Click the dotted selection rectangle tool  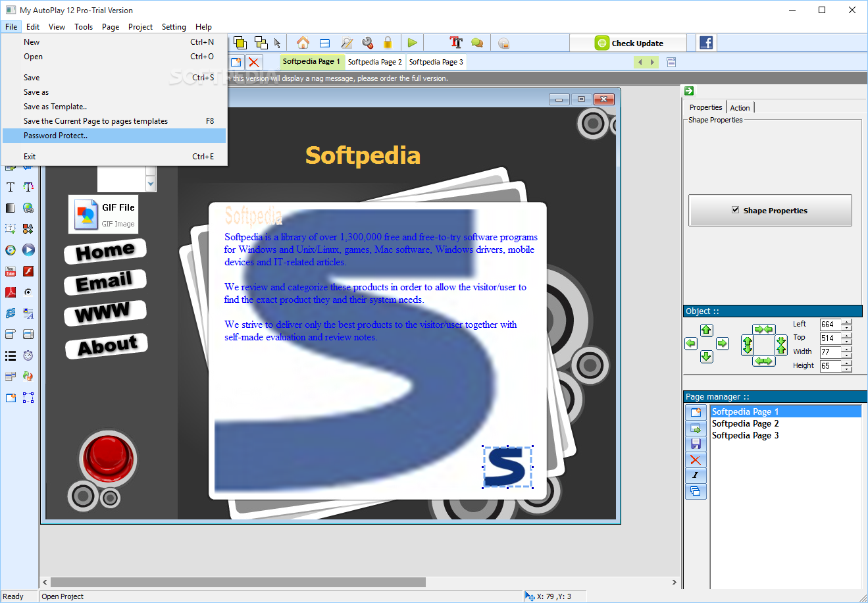[x=28, y=398]
